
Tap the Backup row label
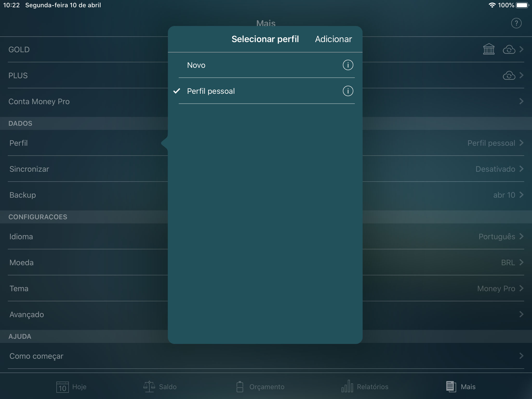23,195
